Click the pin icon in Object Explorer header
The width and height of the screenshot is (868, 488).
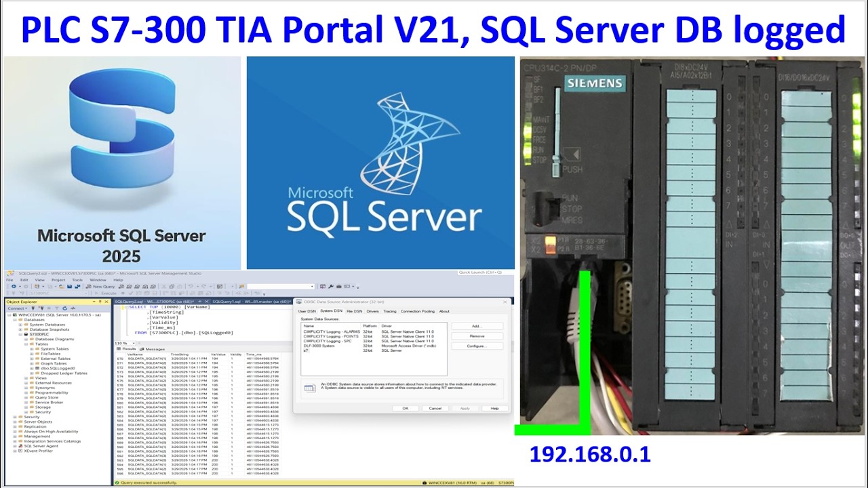pos(100,302)
